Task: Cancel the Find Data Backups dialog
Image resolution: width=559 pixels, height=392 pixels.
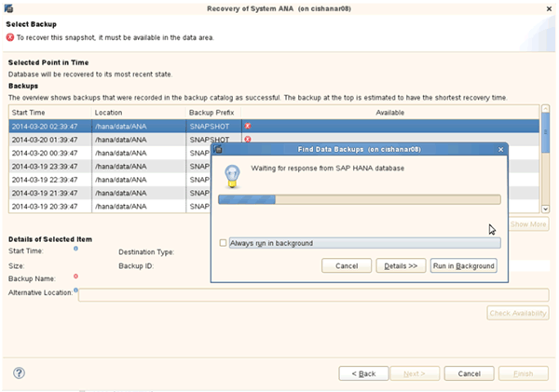Action: tap(347, 265)
